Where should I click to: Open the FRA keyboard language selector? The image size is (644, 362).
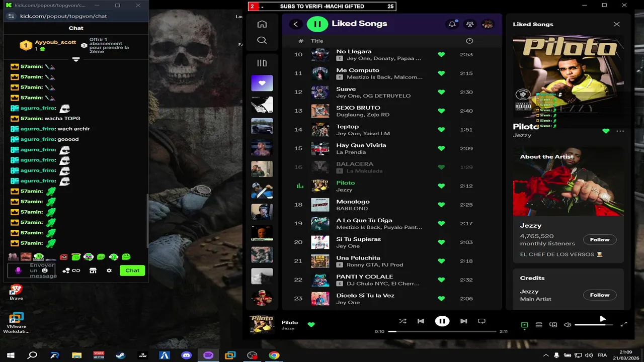point(602,355)
